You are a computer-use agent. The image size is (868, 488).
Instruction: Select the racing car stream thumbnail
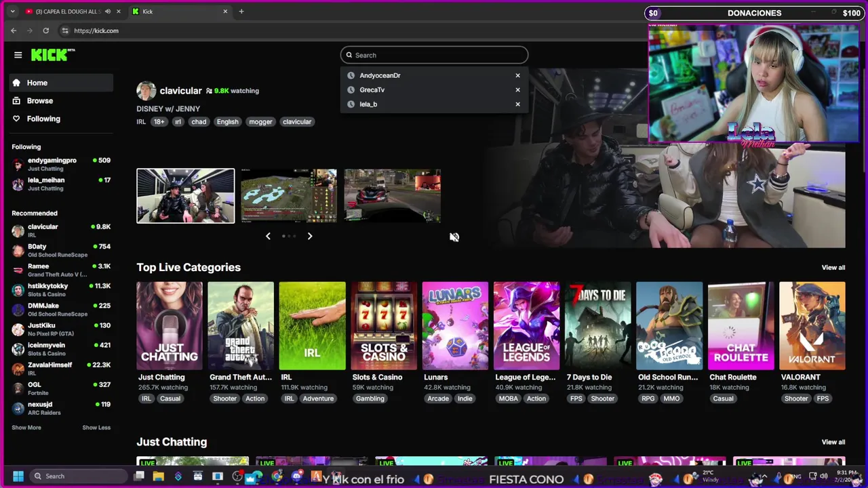(393, 196)
